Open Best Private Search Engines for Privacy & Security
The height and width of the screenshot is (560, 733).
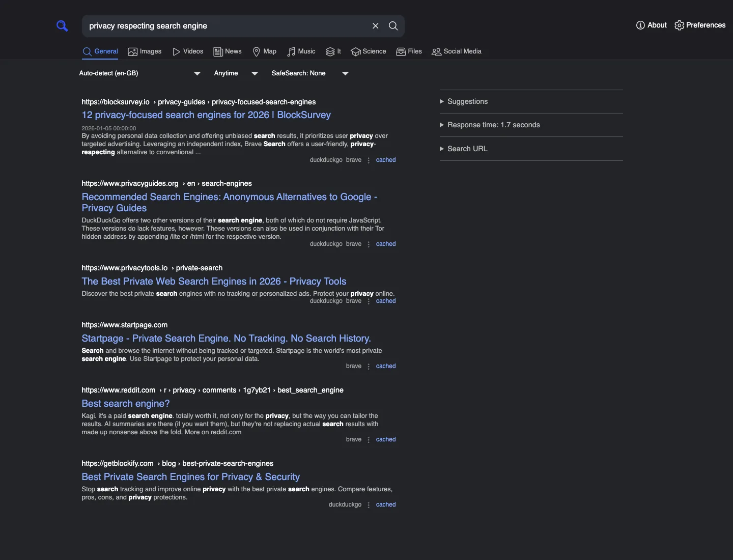tap(190, 477)
